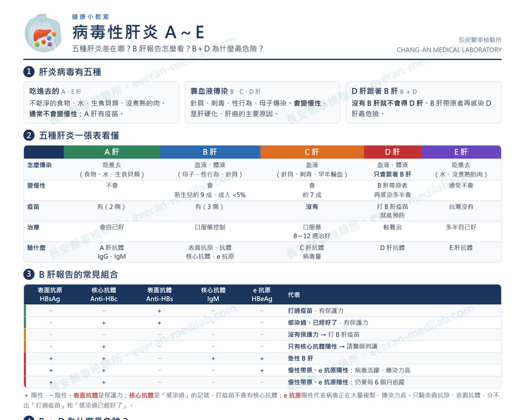Image resolution: width=525 pixels, height=420 pixels.
Task: Select the '感染過、已經好了' row
Action: coord(262,323)
